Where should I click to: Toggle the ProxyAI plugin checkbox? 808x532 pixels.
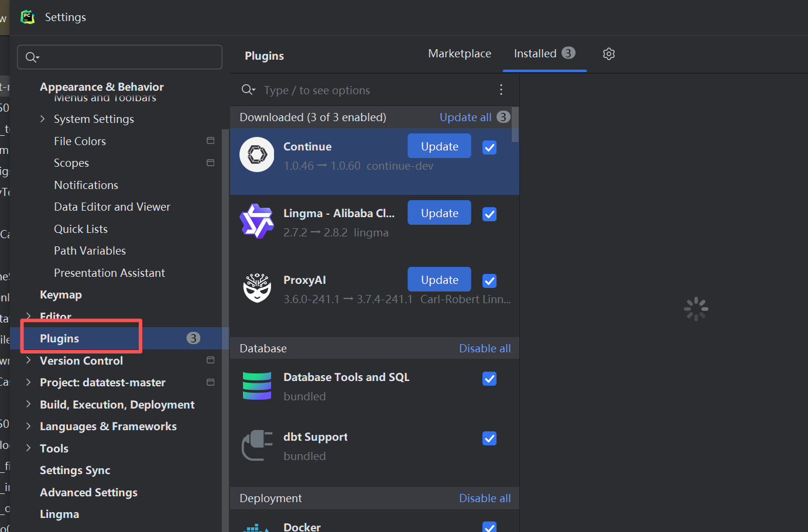pos(489,281)
